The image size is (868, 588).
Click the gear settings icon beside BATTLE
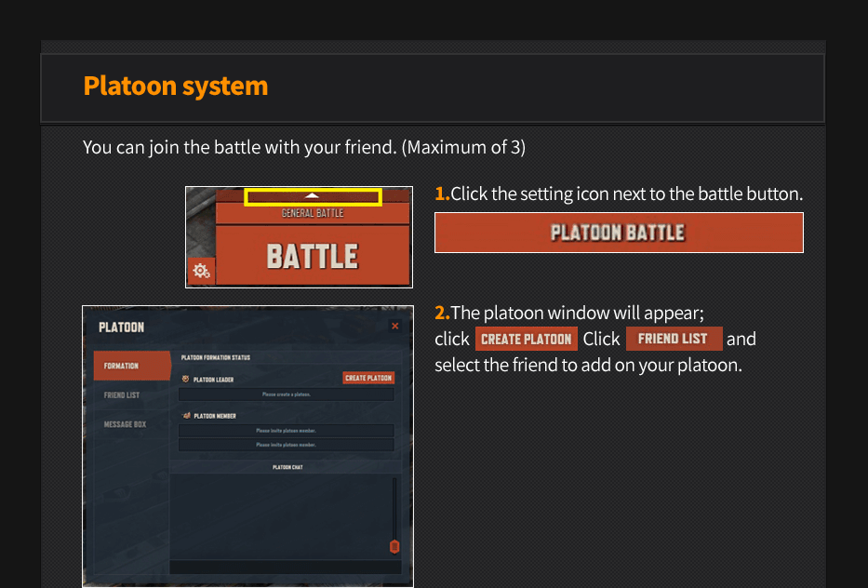201,272
